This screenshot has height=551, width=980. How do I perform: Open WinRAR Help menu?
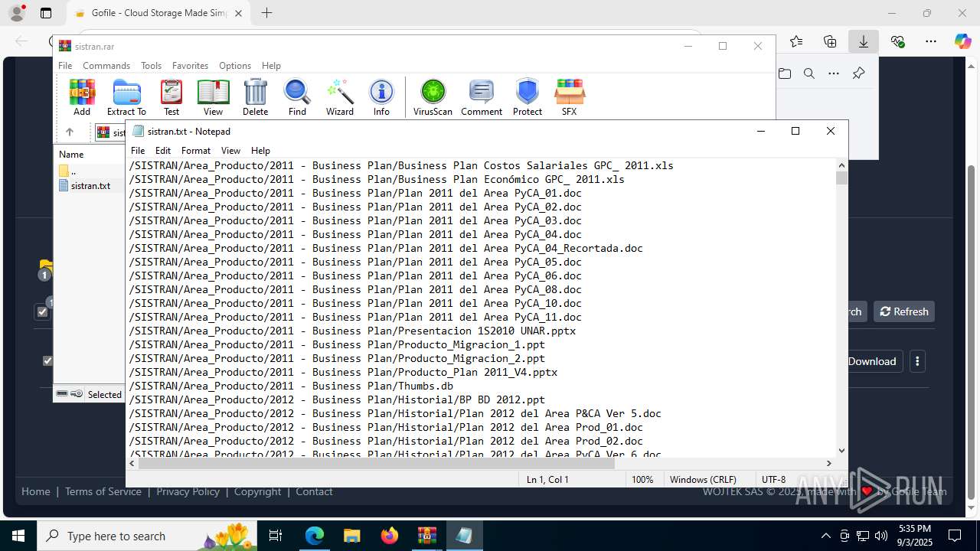271,66
